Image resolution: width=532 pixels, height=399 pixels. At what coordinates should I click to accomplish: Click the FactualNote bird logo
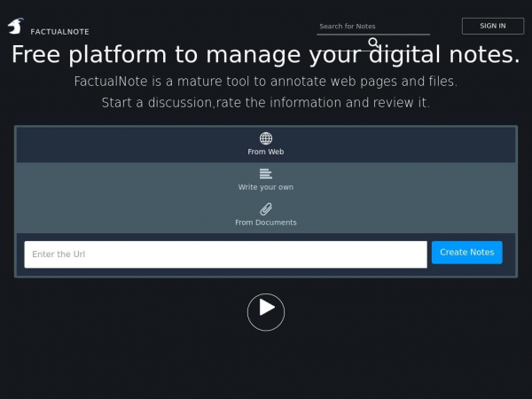(x=16, y=26)
